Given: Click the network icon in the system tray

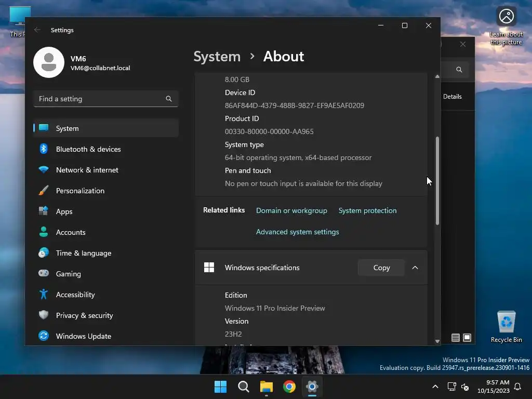Looking at the screenshot, I should coord(451,387).
